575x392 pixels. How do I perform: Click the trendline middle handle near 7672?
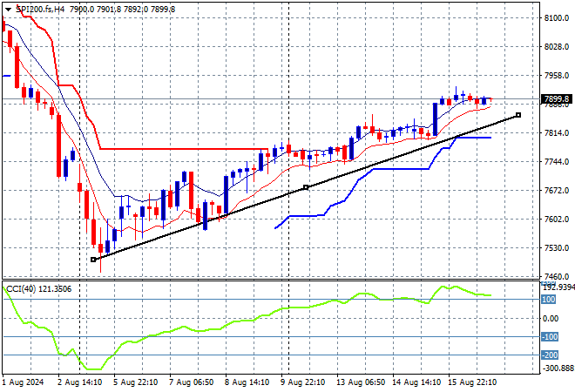tap(306, 187)
